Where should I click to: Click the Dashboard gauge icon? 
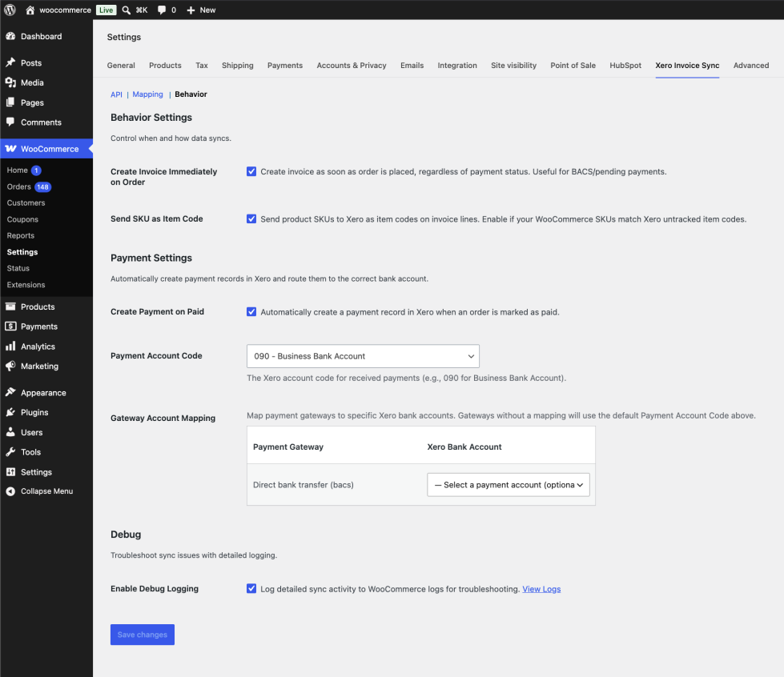[x=10, y=36]
